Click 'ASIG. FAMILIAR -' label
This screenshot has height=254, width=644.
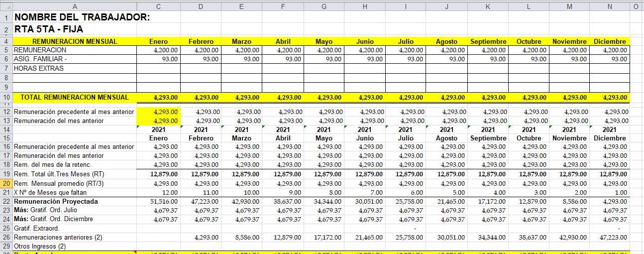40,59
